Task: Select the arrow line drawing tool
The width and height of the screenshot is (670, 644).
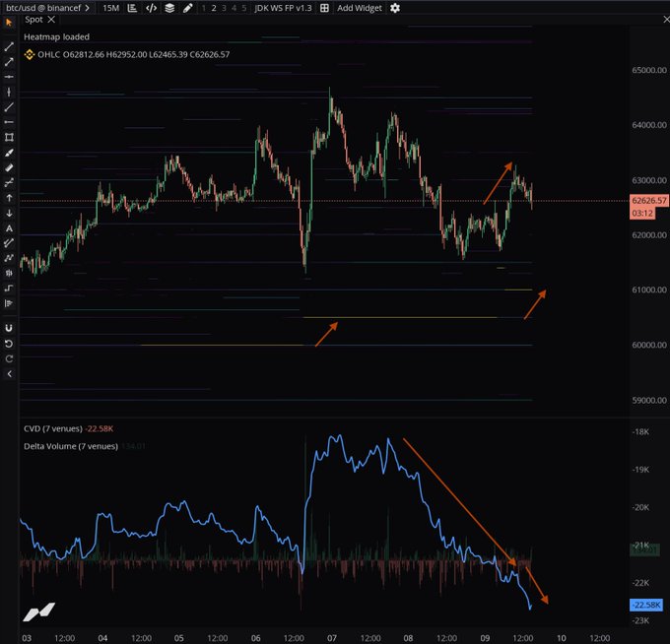Action: pos(9,62)
